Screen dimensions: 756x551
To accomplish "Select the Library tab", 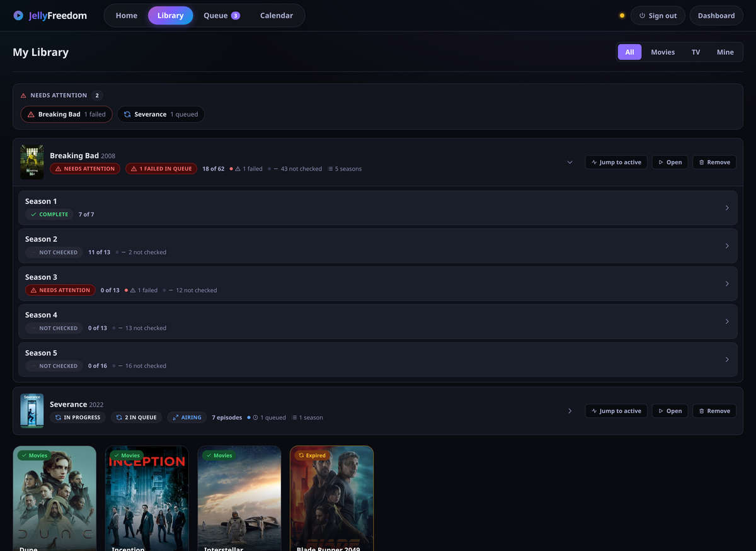I will point(171,16).
